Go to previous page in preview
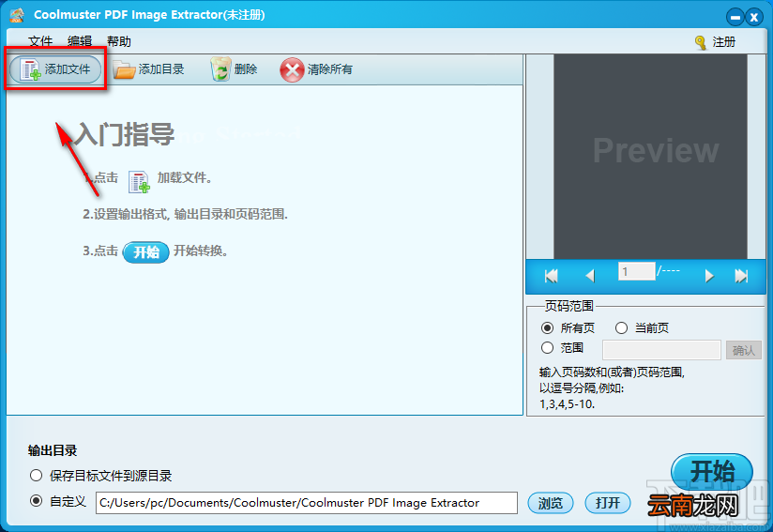Viewport: 773px width, 532px height. [x=590, y=276]
